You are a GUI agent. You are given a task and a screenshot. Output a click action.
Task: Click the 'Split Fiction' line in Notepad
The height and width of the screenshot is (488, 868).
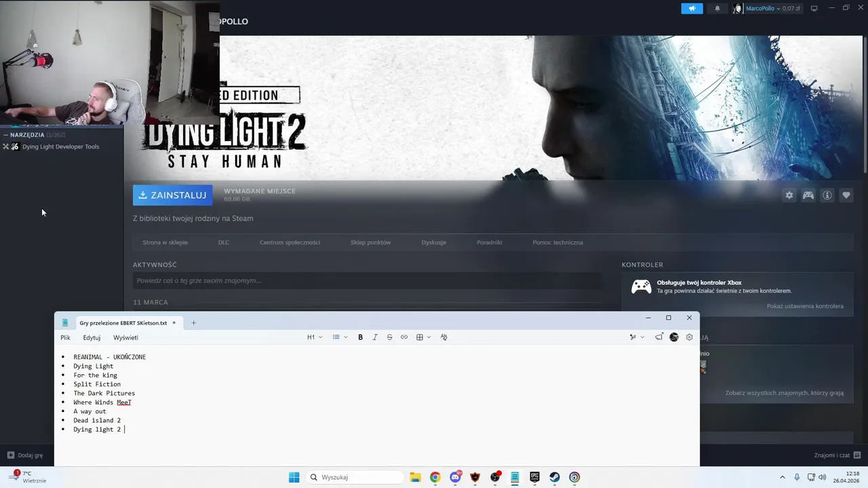coord(97,384)
